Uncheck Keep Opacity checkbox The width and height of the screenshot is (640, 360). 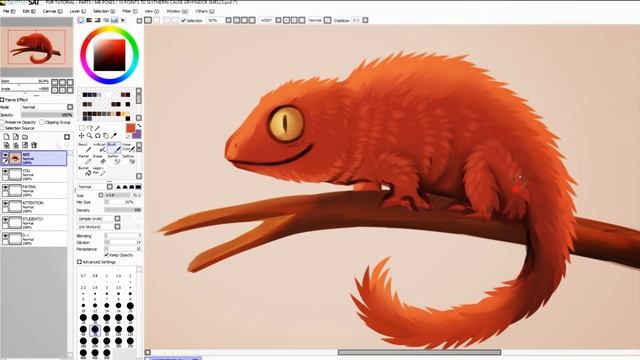click(107, 255)
